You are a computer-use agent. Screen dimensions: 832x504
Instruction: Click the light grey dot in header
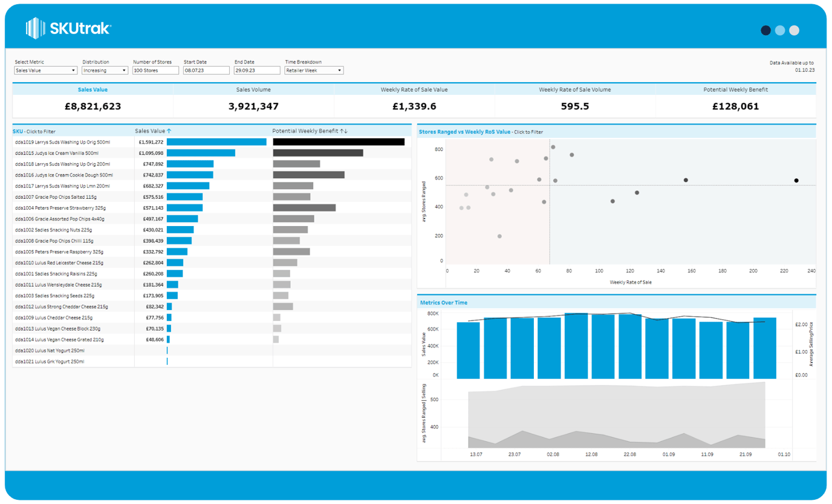pos(795,30)
